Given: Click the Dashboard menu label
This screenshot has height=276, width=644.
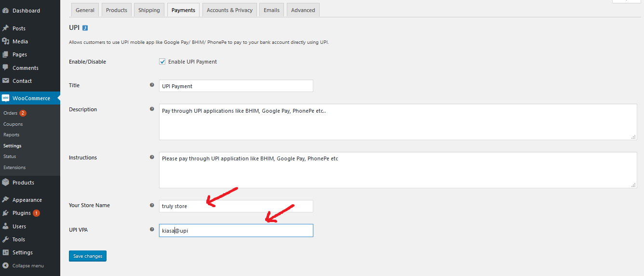Looking at the screenshot, I should 26,11.
